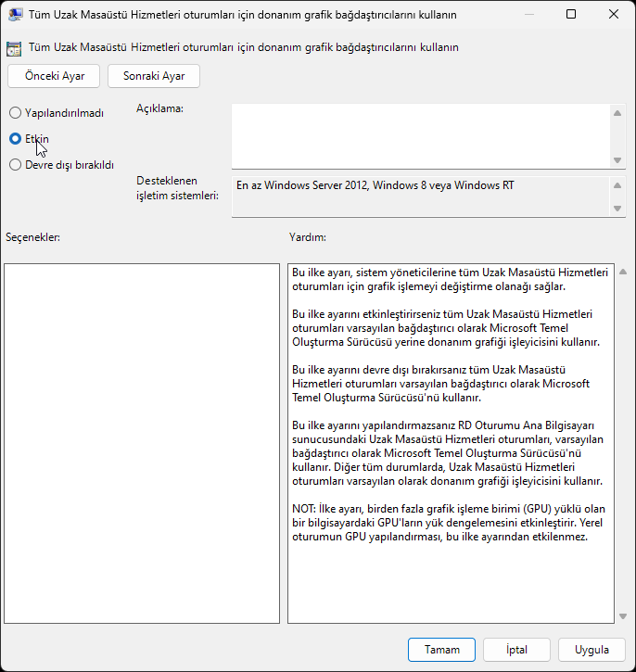Viewport: 636px width, 672px height.
Task: Click the Açıklama box scroll up arrow
Action: tap(617, 113)
